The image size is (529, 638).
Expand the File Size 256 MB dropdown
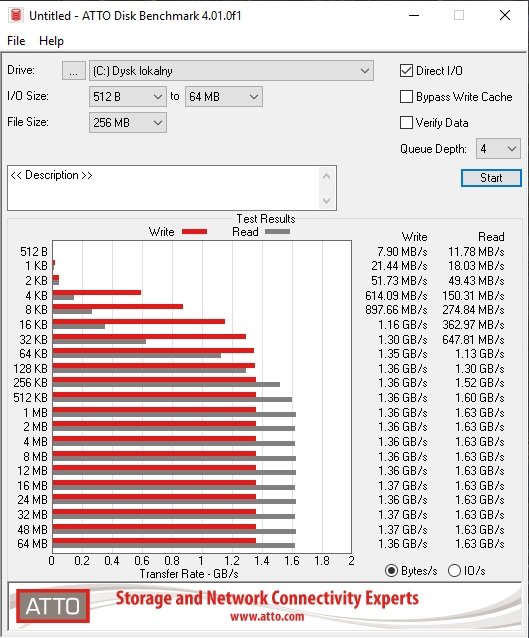[128, 122]
